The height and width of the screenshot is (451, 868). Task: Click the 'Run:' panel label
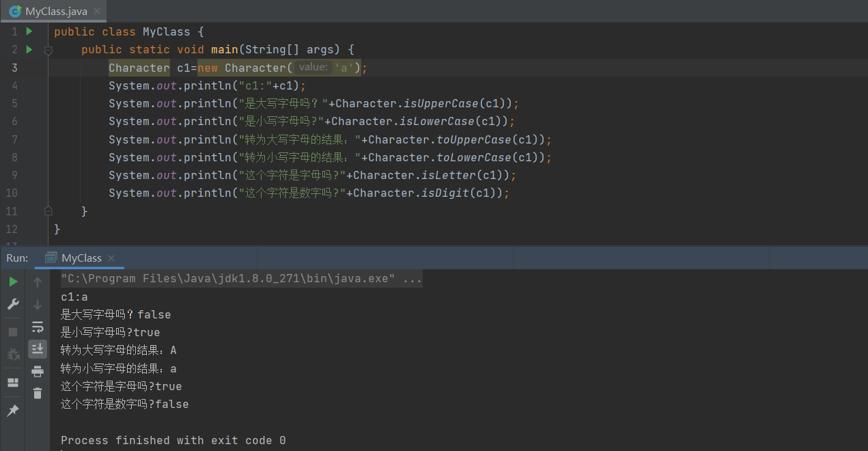pos(17,258)
